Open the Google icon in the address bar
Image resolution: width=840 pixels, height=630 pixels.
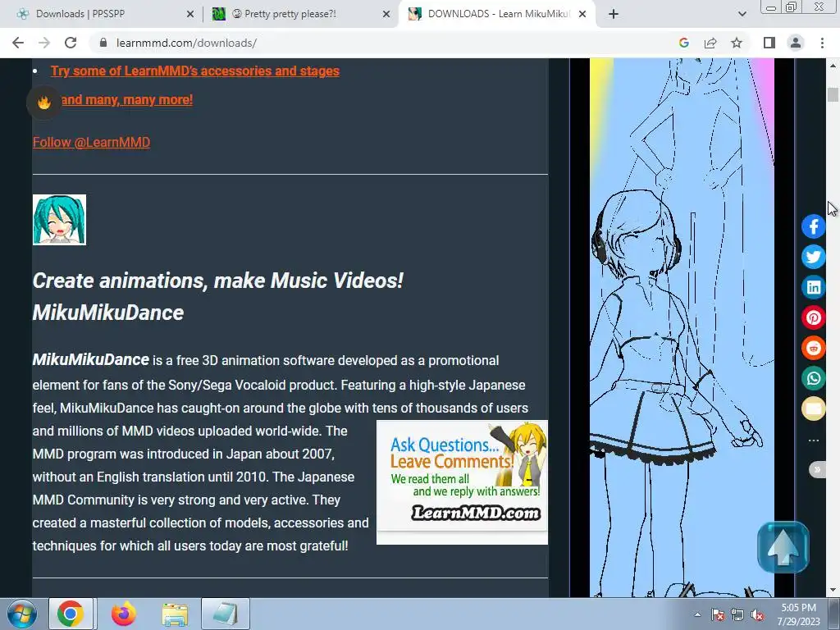tap(683, 43)
